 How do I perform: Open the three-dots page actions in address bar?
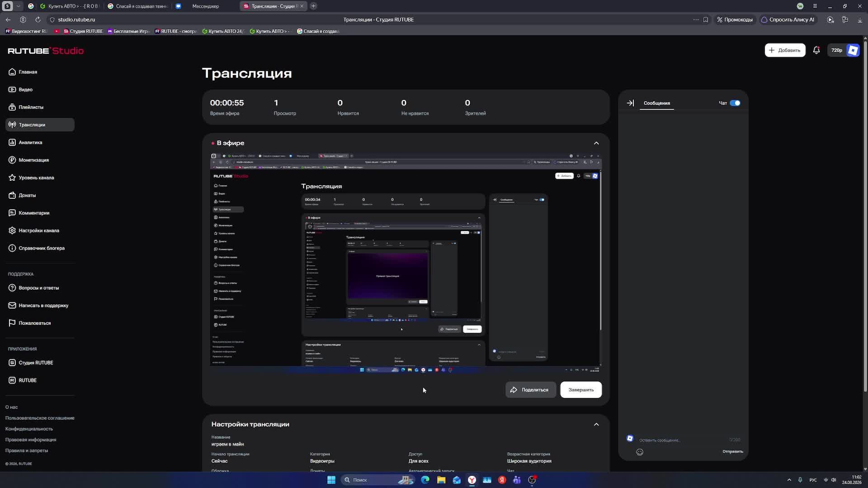(x=696, y=19)
